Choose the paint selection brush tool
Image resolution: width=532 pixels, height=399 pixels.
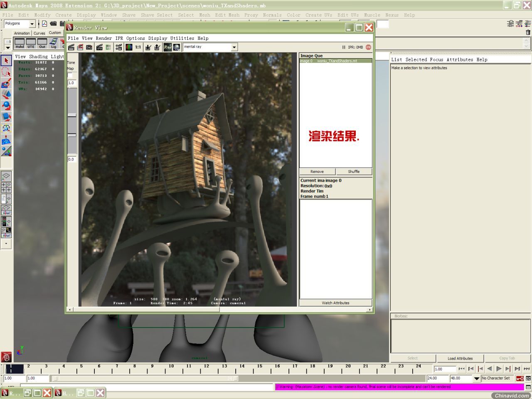(x=6, y=83)
